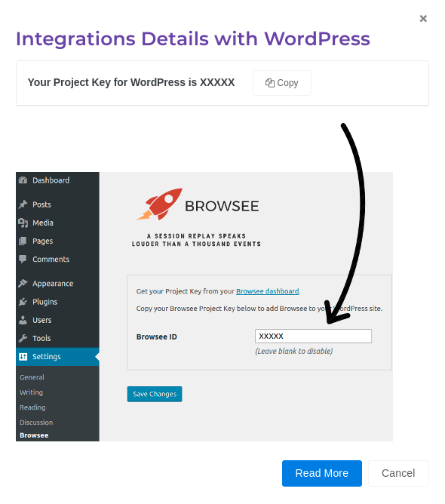This screenshot has height=504, width=445.
Task: Cancel the integrations dialog
Action: [398, 473]
